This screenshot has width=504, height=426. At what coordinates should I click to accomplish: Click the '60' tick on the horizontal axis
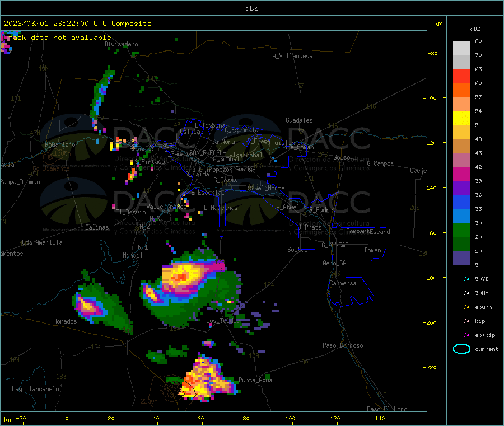[200, 418]
